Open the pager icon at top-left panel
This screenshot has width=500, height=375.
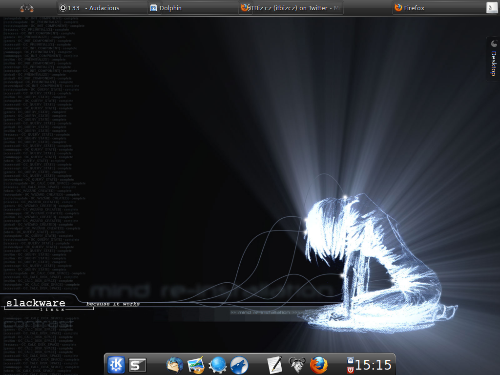coord(27,8)
